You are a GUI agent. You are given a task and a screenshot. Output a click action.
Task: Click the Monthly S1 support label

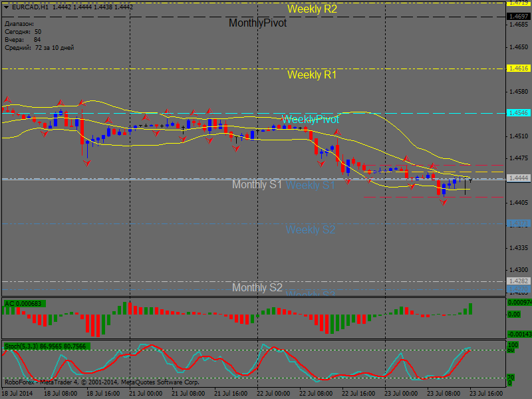coord(257,184)
